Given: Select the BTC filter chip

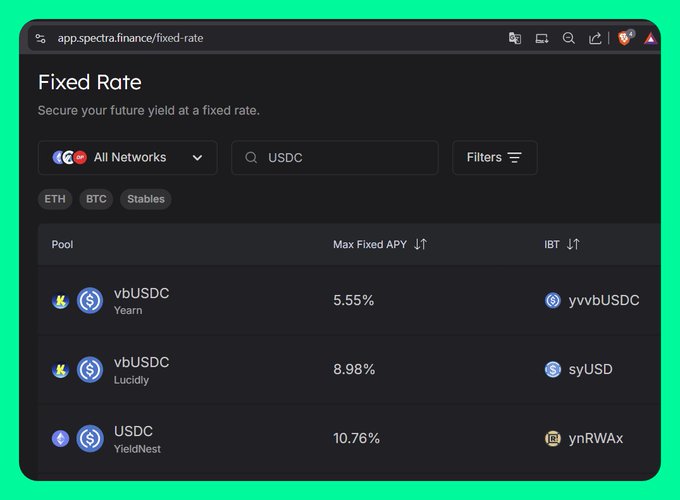Looking at the screenshot, I should pos(96,199).
